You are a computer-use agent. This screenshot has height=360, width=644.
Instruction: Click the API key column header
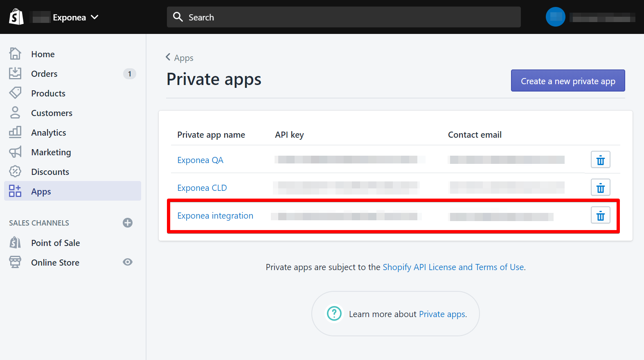coord(289,135)
